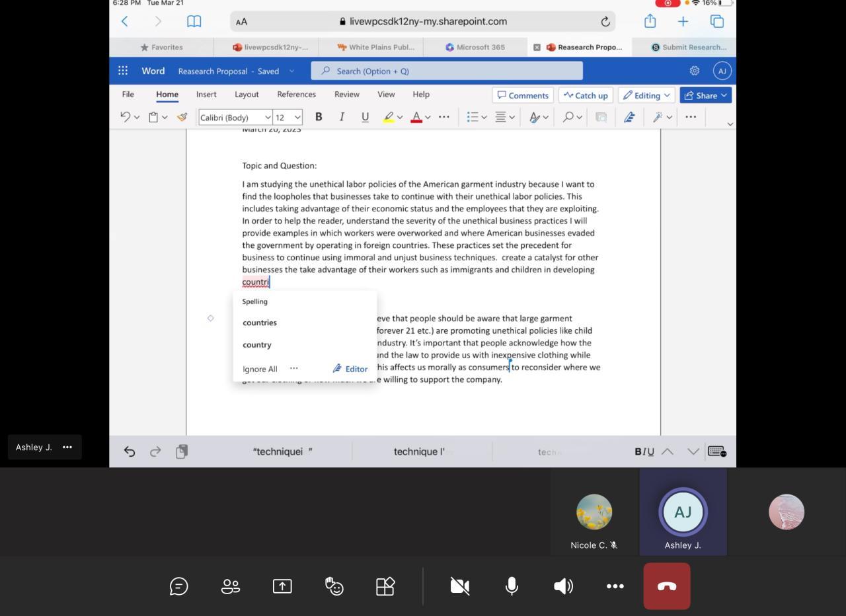Click the Underline icon in ribbon
The width and height of the screenshot is (846, 616).
click(x=365, y=117)
